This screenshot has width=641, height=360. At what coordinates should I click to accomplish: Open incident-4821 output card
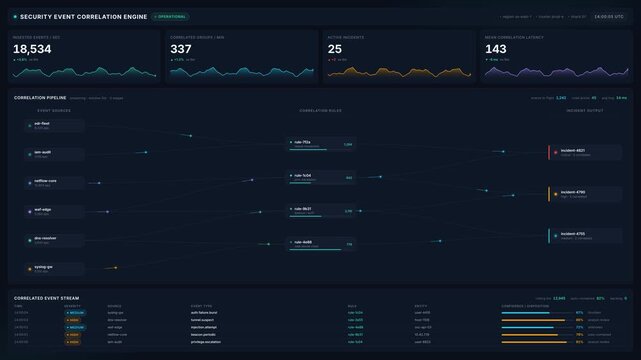tap(585, 152)
